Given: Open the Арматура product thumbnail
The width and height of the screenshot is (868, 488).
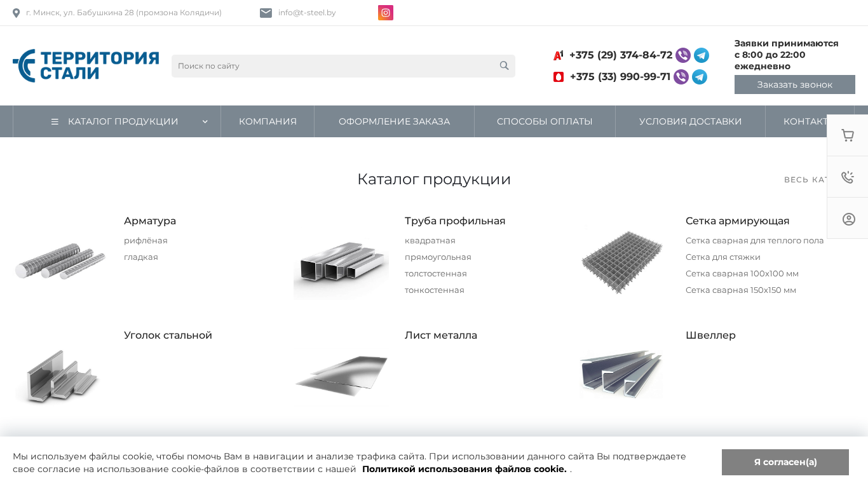Looking at the screenshot, I should point(60,261).
